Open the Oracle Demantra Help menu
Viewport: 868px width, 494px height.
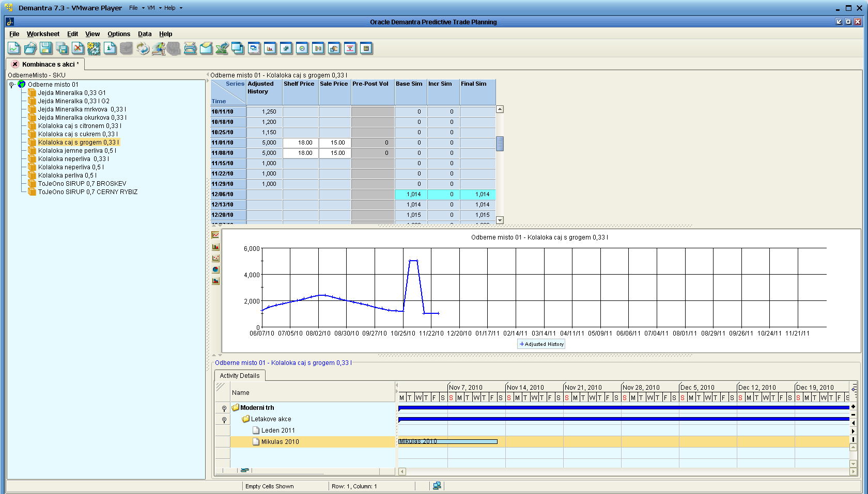pos(165,34)
